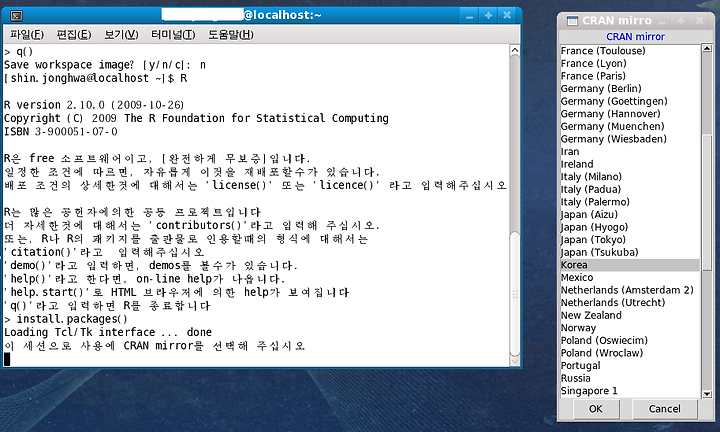This screenshot has width=720, height=432.
Task: Select Iran mirror
Action: tap(630, 151)
